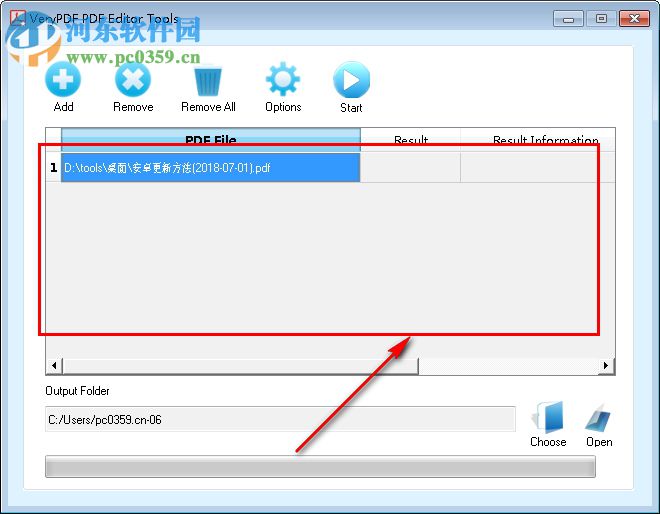Click the progress bar at bottom
The width and height of the screenshot is (660, 514).
pos(320,466)
